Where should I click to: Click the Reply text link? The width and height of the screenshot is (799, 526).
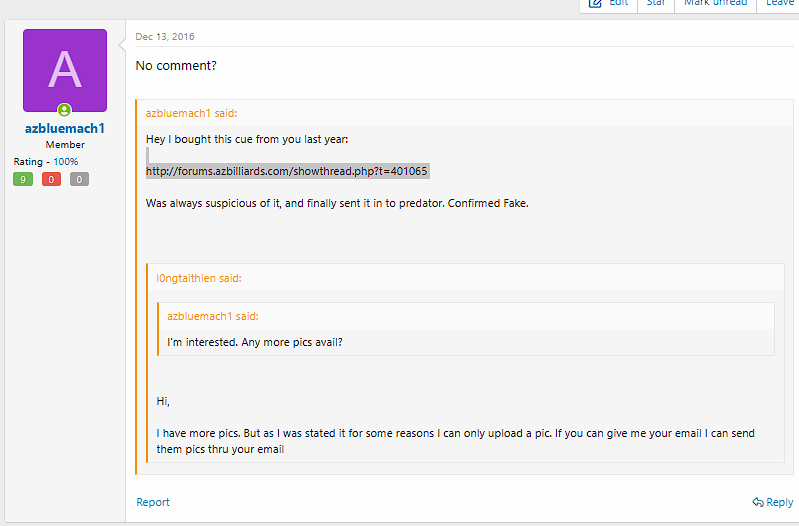click(780, 502)
